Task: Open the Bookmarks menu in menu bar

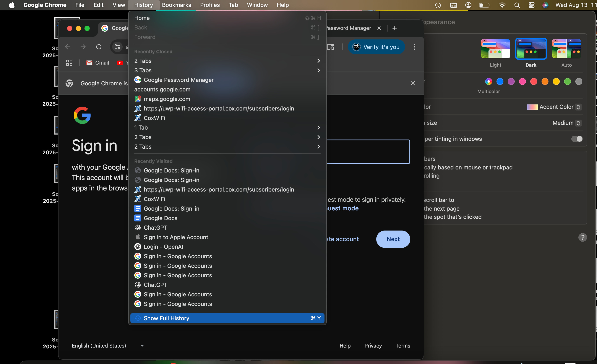Action: [176, 5]
